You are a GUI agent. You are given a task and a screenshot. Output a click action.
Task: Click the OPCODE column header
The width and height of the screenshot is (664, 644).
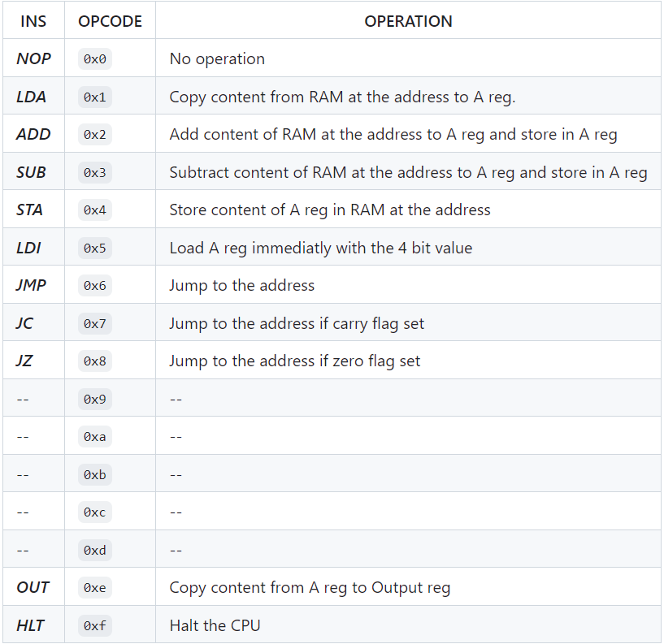pyautogui.click(x=110, y=21)
